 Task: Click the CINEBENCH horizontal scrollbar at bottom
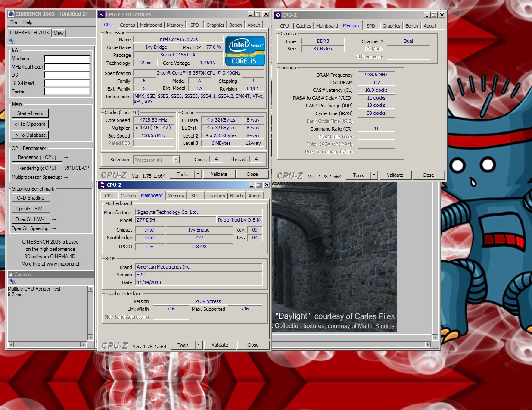click(x=48, y=344)
